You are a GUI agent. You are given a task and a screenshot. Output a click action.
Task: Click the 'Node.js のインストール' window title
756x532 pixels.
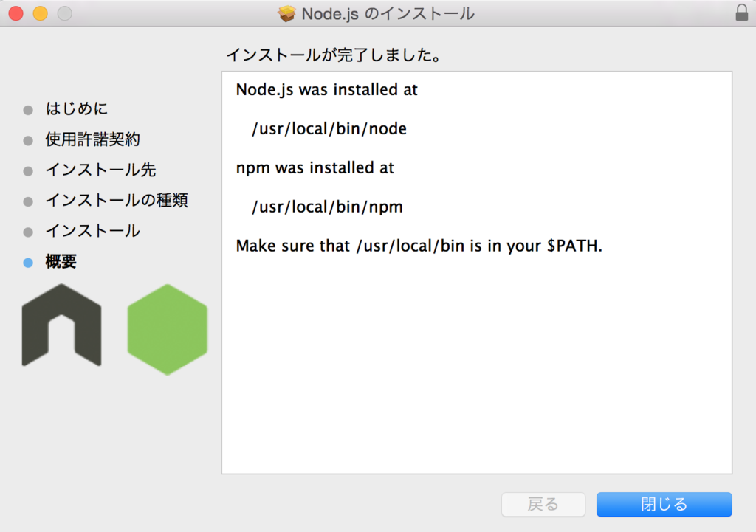[x=388, y=13]
